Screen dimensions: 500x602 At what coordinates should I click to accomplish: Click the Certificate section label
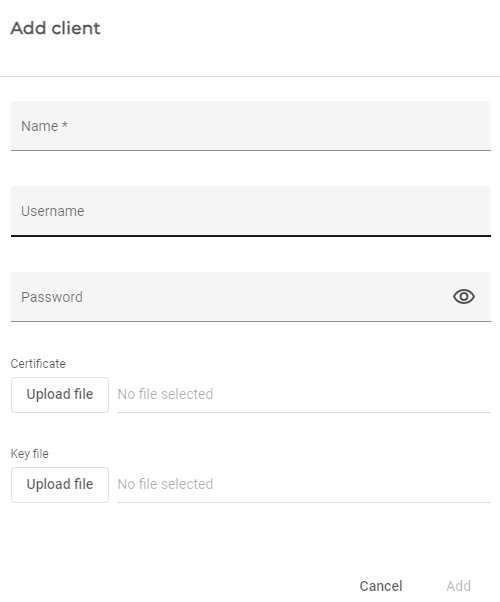point(38,364)
